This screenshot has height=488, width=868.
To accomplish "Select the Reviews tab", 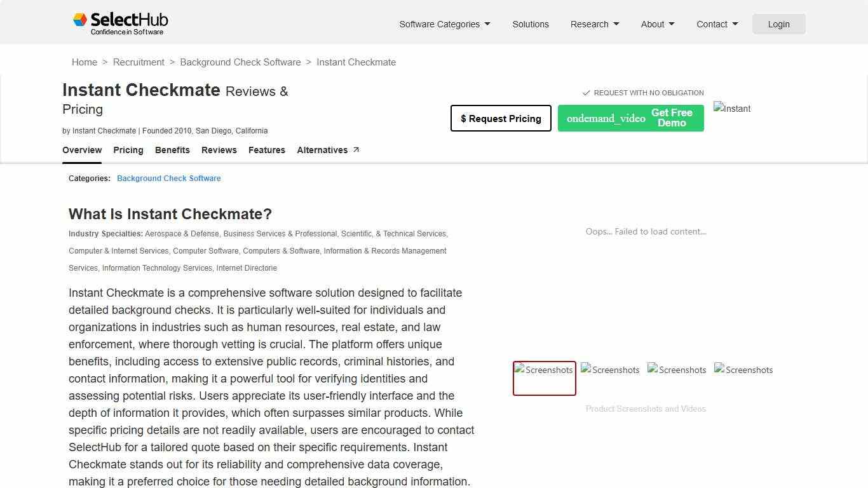I will pyautogui.click(x=219, y=150).
